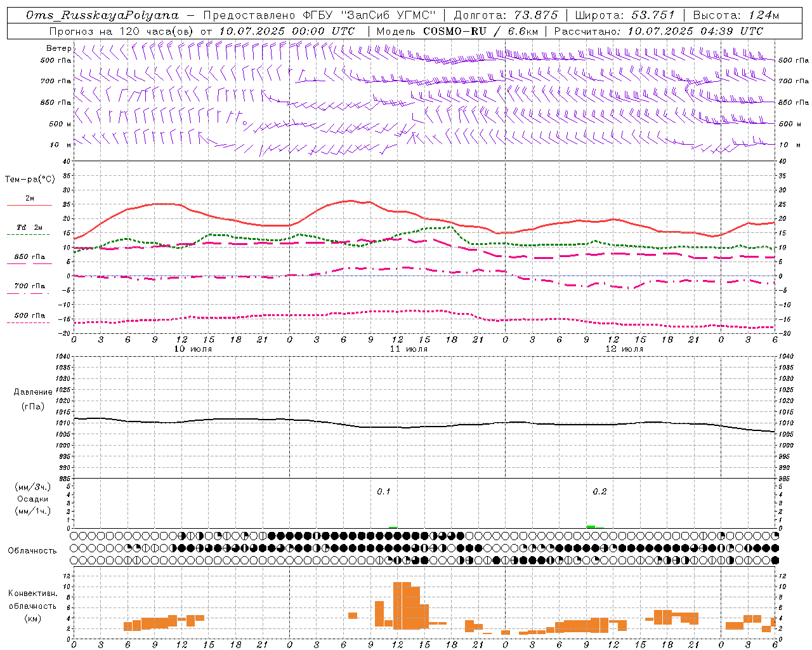The height and width of the screenshot is (650, 812).
Task: Click the model label COSMO-RU / 6.6км
Action: 481,31
